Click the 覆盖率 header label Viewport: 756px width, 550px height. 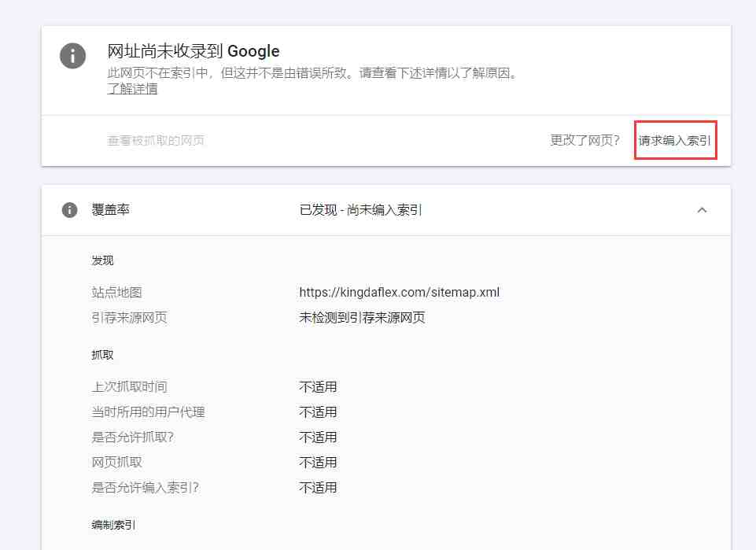110,209
